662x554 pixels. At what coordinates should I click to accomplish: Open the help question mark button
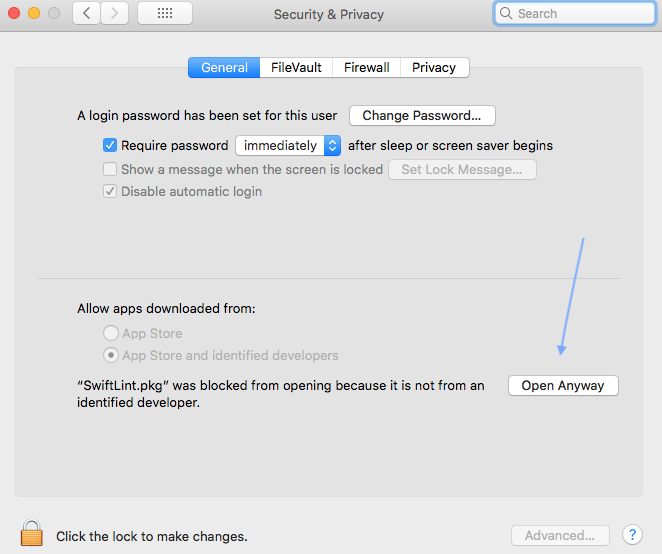pos(632,535)
